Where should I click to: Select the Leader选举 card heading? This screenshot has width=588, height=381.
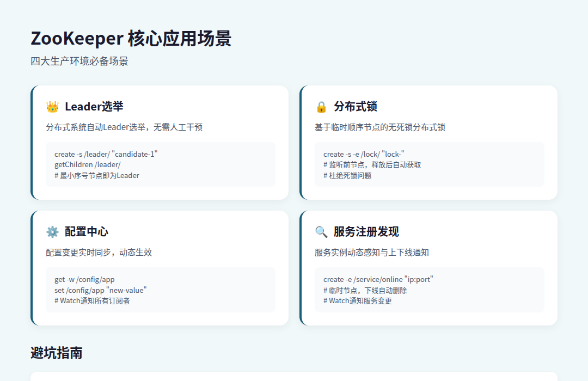tap(94, 107)
